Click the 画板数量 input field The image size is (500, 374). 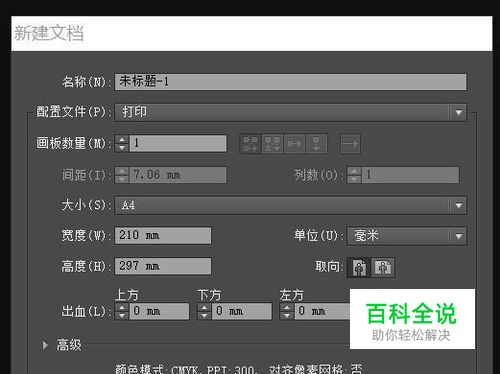click(x=178, y=143)
